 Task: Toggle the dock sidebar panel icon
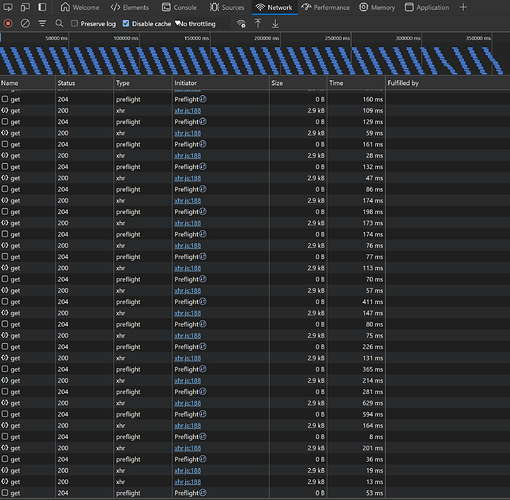coord(42,7)
